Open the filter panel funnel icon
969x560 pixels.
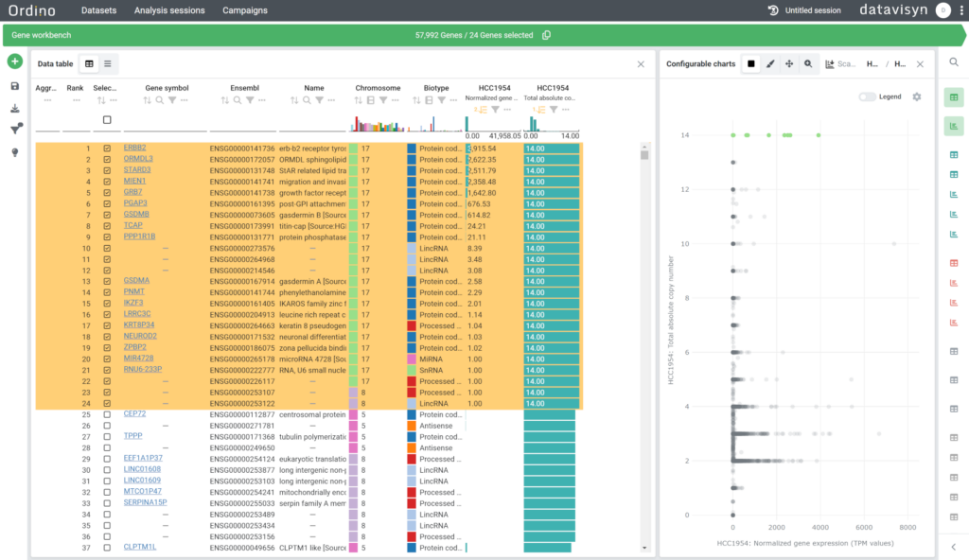pyautogui.click(x=16, y=129)
